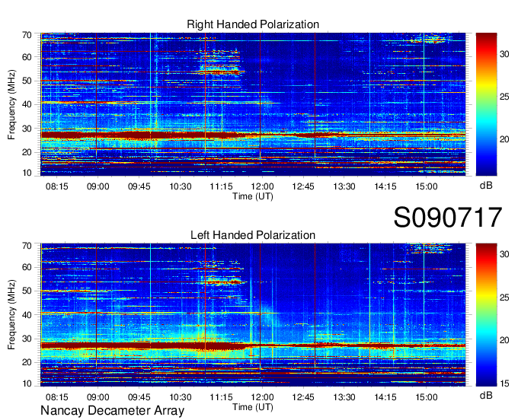Viewport: 518px width, 420px height.
Task: Click 'Time (UT)' label under Left Handed plot
Action: coord(253,407)
